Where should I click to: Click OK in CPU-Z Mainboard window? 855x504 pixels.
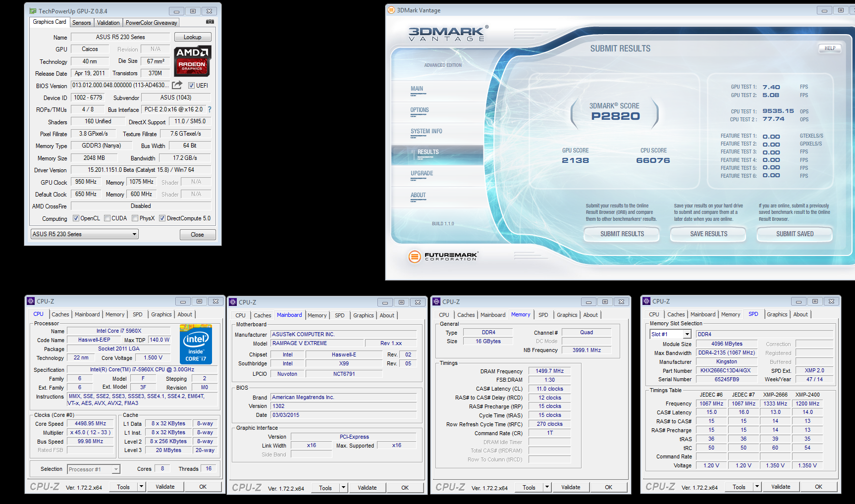click(x=405, y=488)
